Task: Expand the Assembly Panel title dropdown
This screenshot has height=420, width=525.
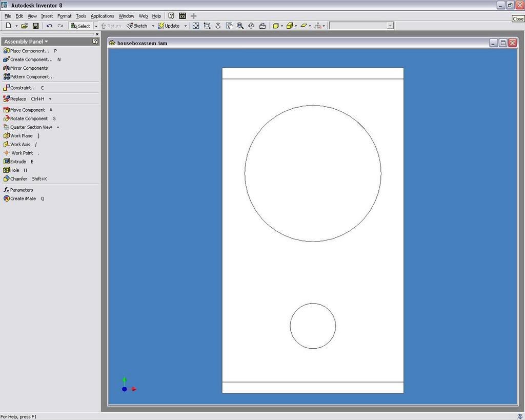Action: (x=46, y=42)
